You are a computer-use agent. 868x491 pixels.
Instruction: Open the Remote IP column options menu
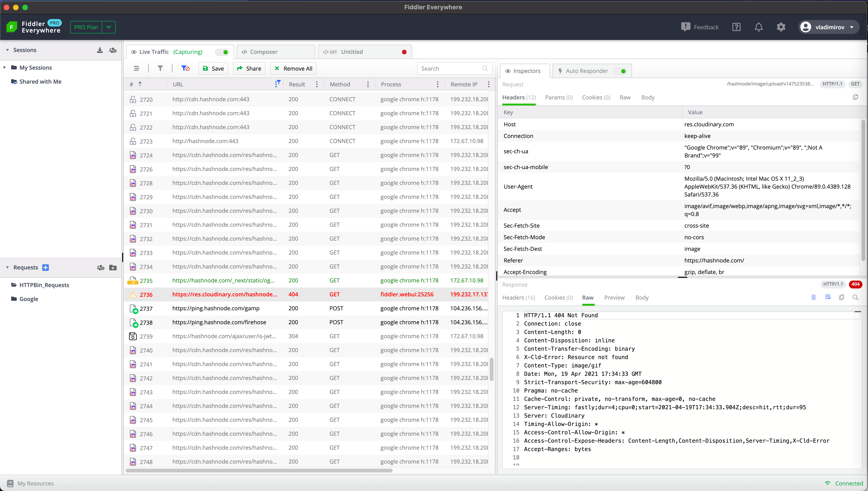(488, 84)
